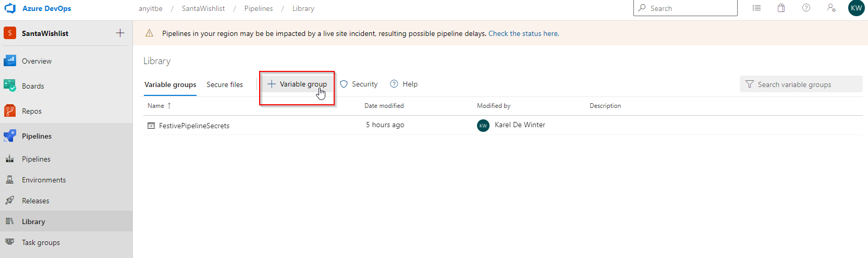Open the user settings icon

coord(832,8)
